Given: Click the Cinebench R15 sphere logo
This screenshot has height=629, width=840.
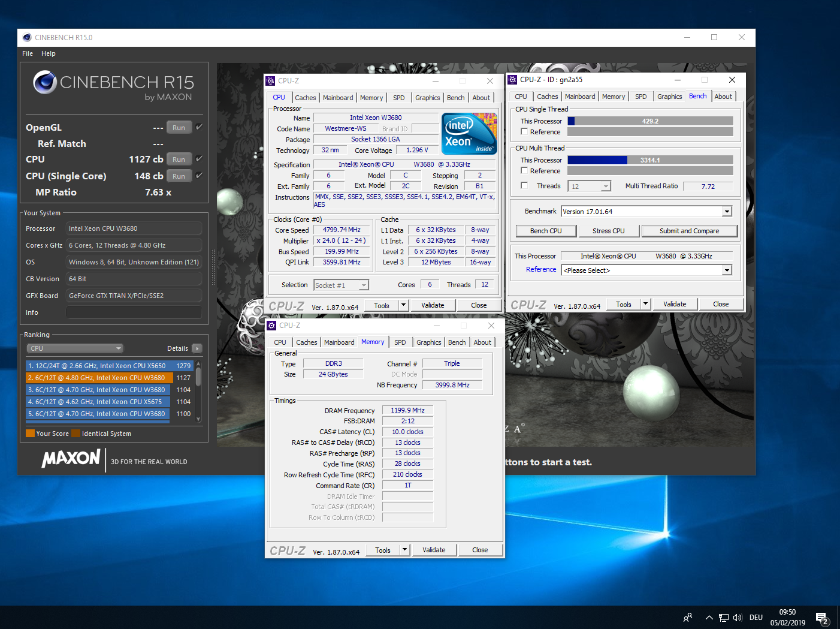Looking at the screenshot, I should (45, 82).
